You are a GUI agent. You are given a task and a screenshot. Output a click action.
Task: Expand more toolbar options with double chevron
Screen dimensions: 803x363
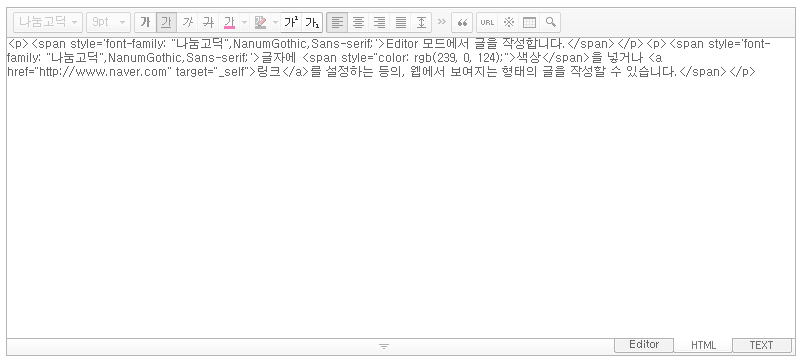[441, 22]
